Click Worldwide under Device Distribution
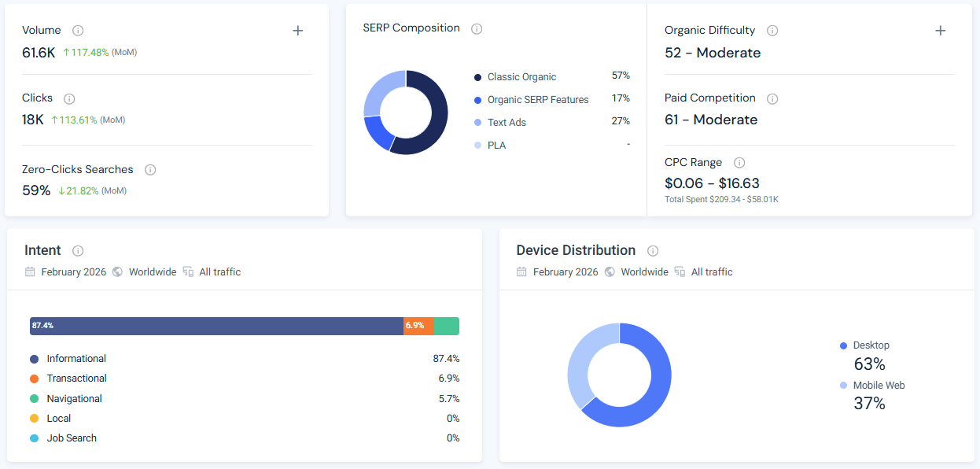 tap(645, 272)
